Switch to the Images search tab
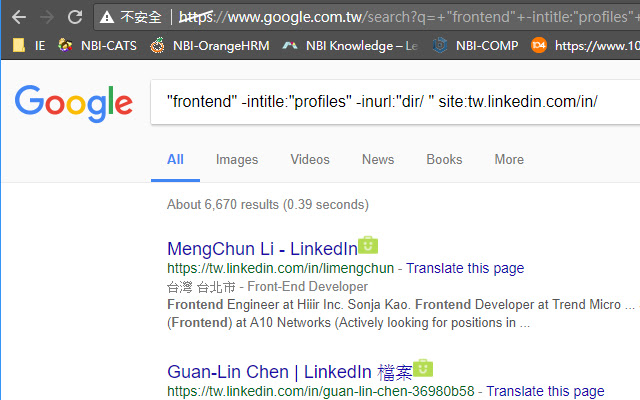 237,159
